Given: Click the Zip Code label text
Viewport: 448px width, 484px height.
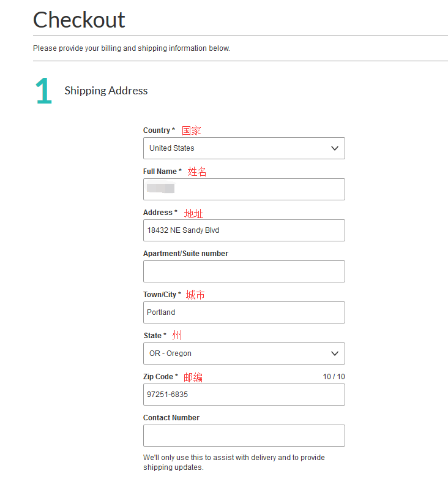Looking at the screenshot, I should click(160, 377).
